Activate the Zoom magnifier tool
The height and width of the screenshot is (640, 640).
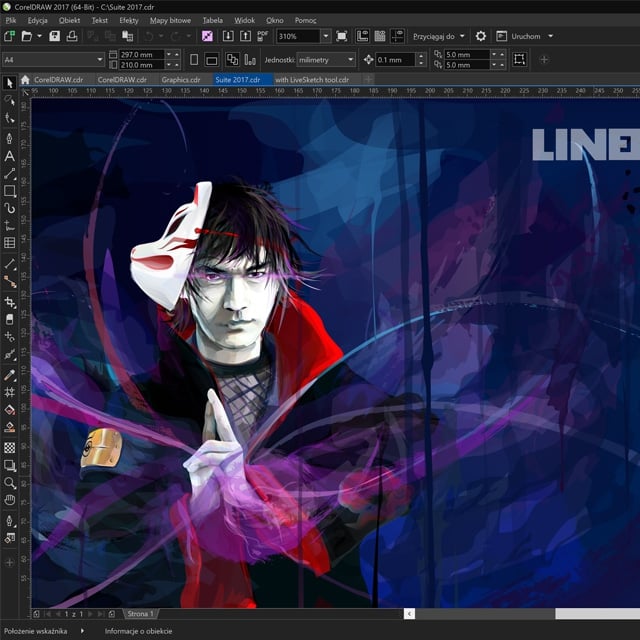10,482
